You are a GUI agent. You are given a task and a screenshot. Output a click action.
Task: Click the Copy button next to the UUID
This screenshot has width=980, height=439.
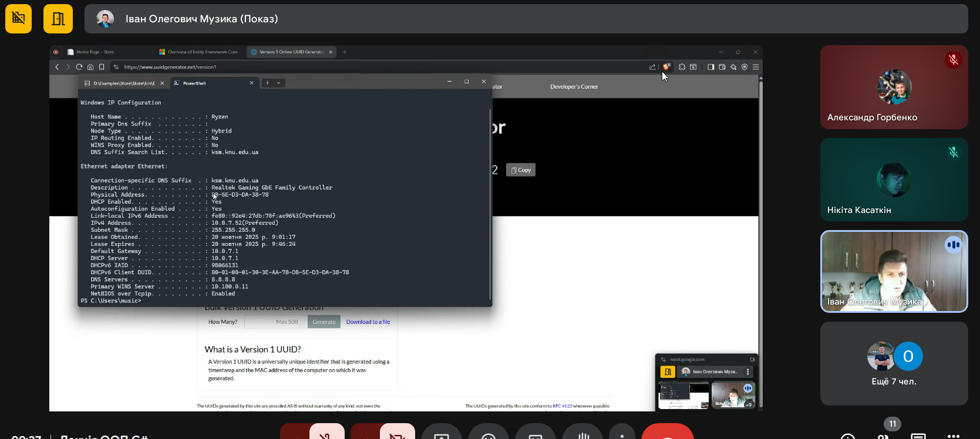[521, 170]
